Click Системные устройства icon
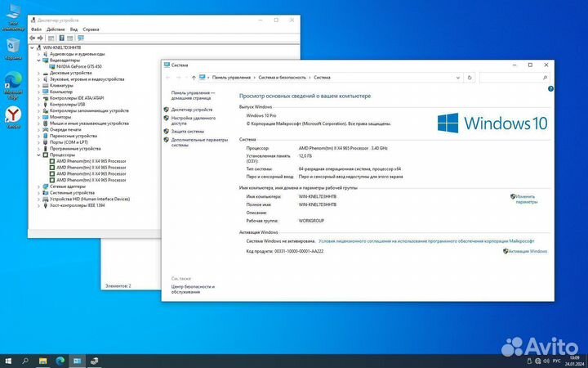The width and height of the screenshot is (588, 368). click(46, 193)
